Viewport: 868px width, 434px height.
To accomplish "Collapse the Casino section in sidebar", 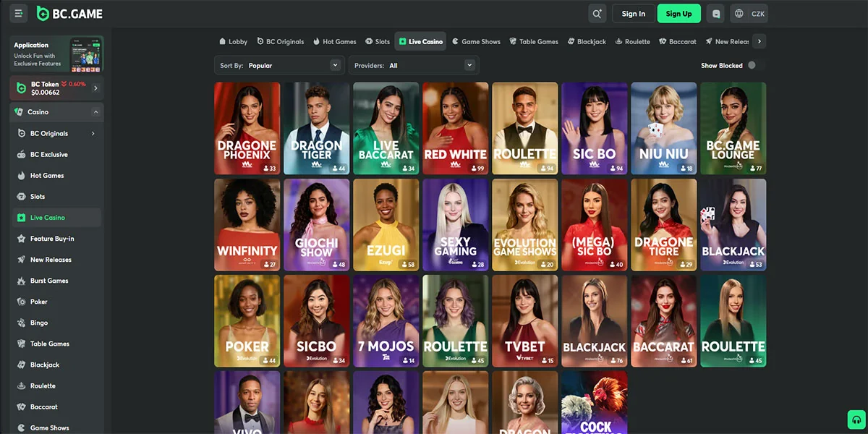I will coord(95,112).
